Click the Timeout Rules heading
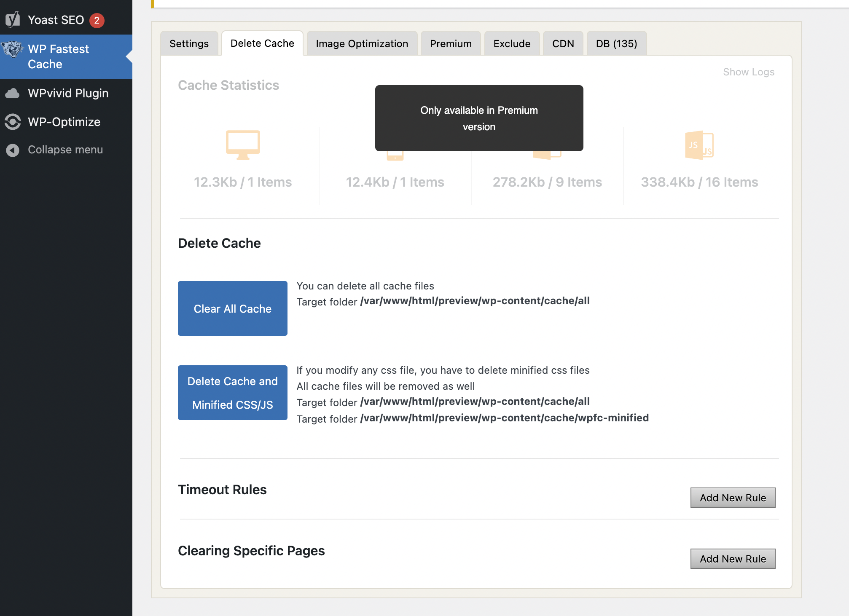This screenshot has height=616, width=849. (222, 490)
